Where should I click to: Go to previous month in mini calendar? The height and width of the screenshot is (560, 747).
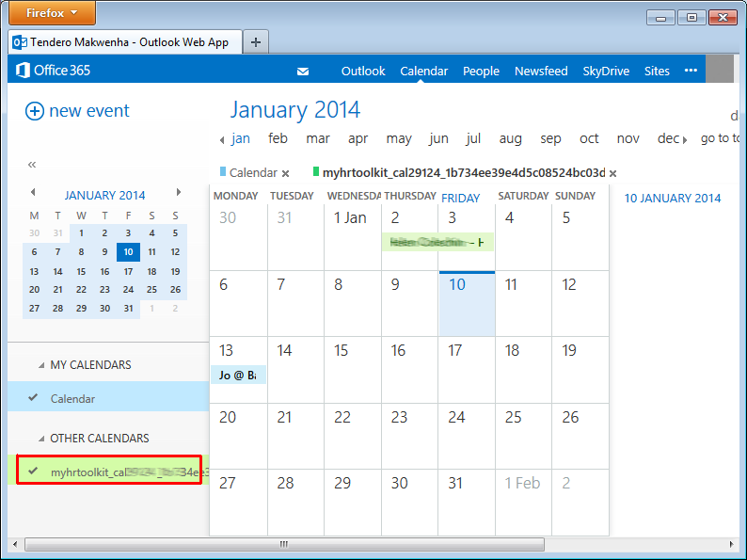pos(33,193)
